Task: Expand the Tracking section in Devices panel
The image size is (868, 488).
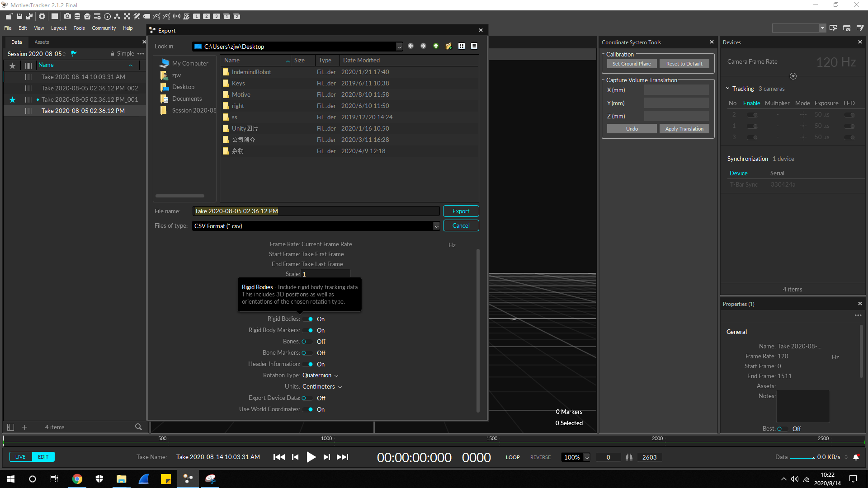Action: coord(729,89)
